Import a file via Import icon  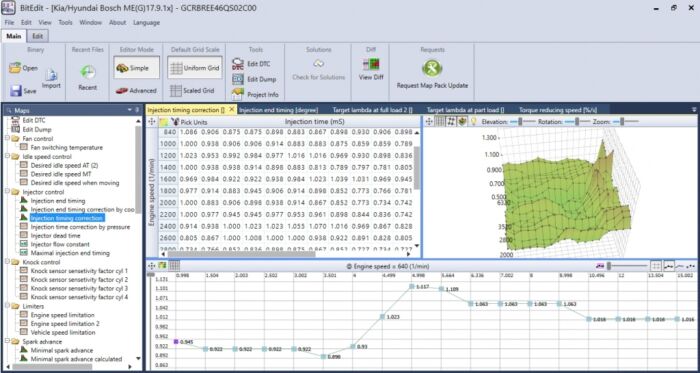pos(51,74)
